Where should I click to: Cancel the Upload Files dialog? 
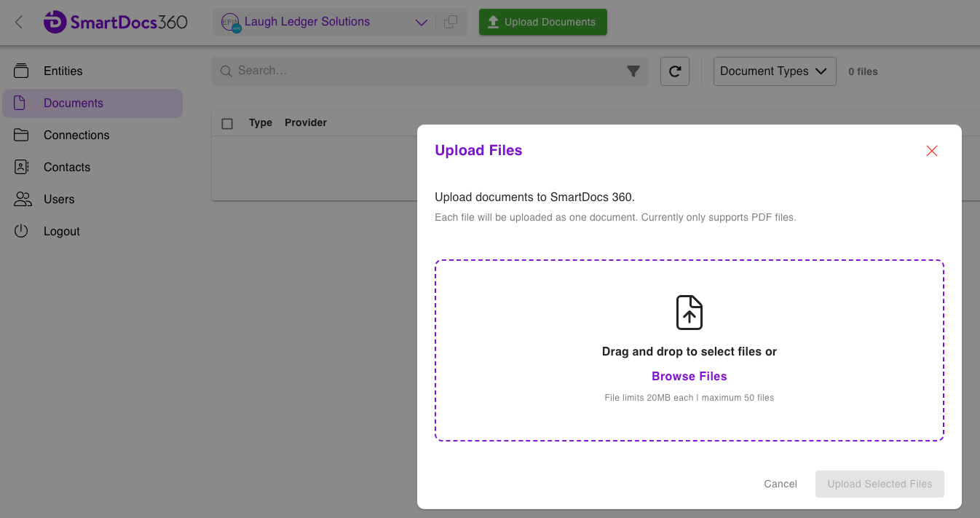[780, 484]
